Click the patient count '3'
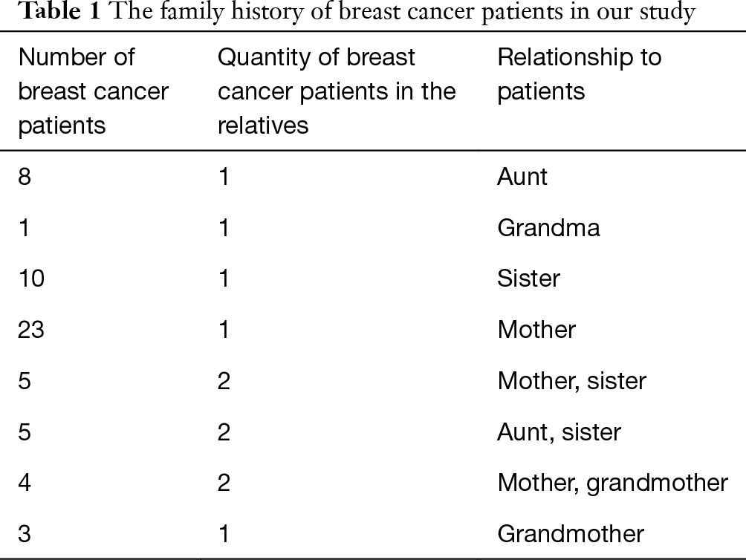 pos(25,534)
